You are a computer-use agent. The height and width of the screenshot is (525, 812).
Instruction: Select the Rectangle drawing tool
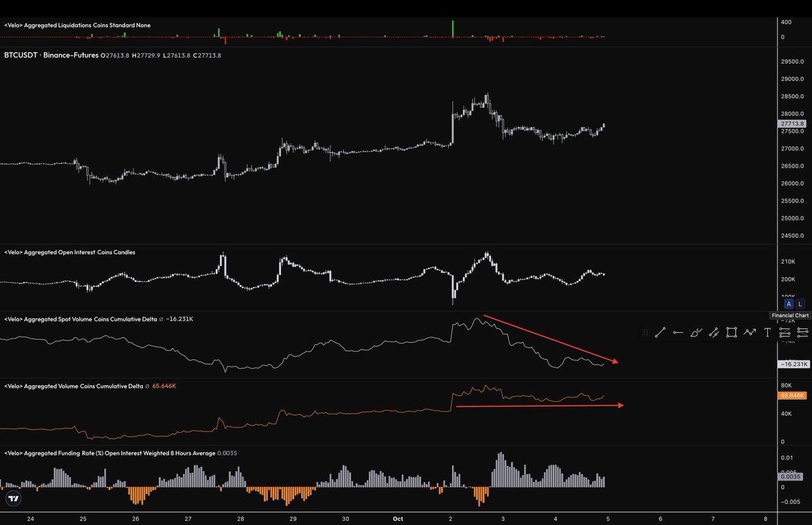[x=731, y=332]
